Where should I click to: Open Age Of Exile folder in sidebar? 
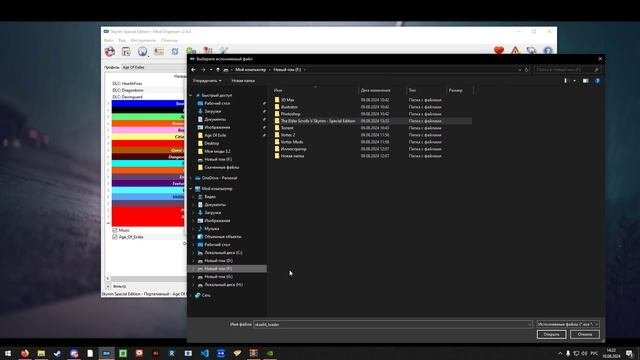(215, 135)
